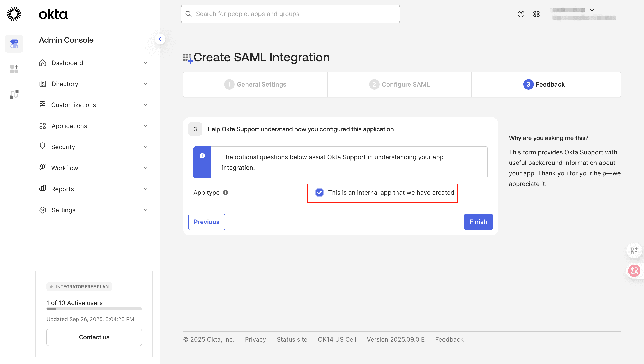Collapse the sidebar with the arrow button
The width and height of the screenshot is (644, 364).
[x=160, y=39]
